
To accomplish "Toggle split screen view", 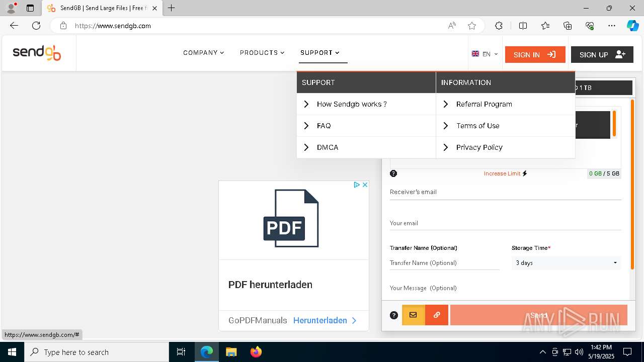I will click(x=523, y=26).
